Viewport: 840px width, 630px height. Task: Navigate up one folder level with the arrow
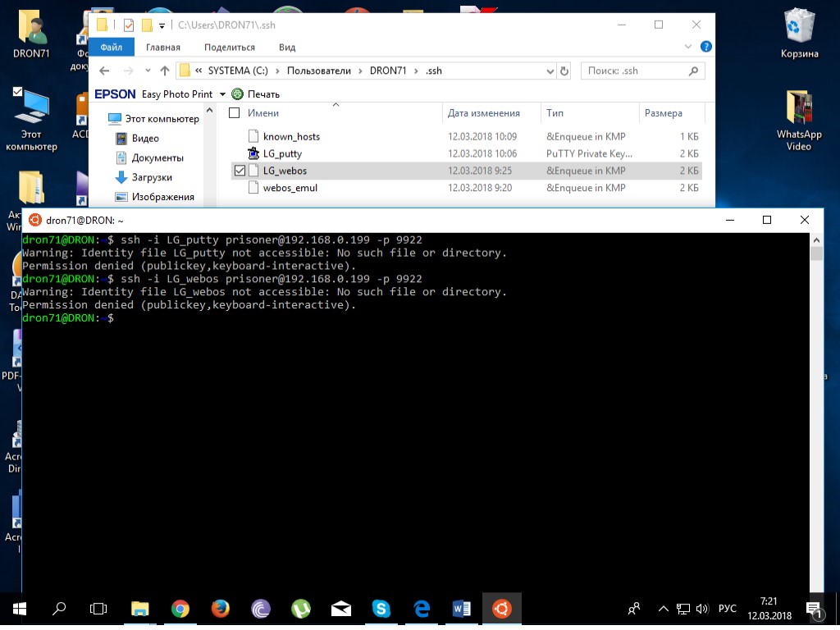[165, 71]
